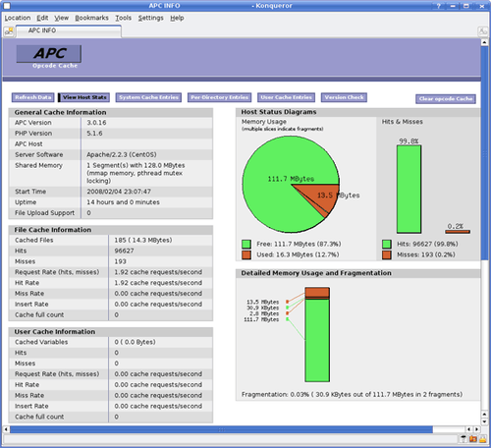This screenshot has width=491, height=448.
Task: Open the Location menu
Action: (18, 18)
